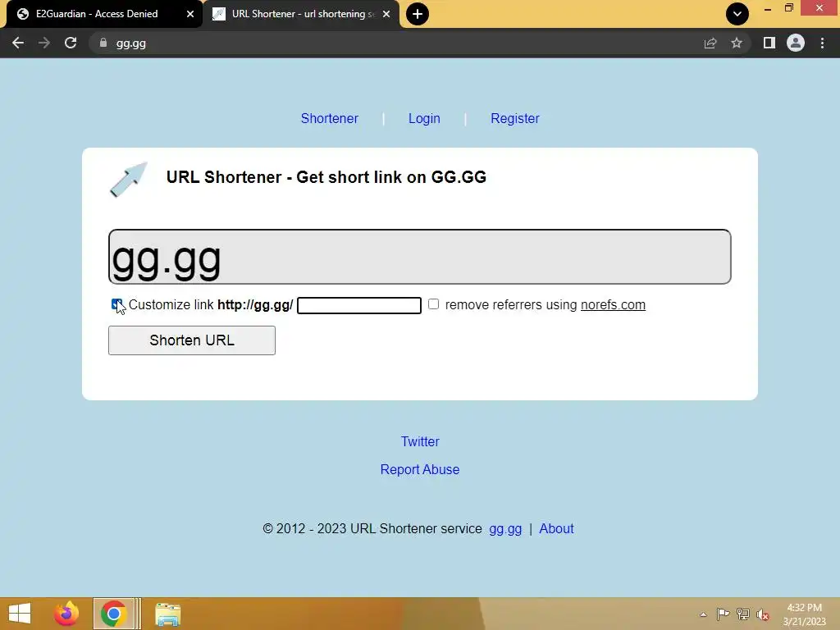The height and width of the screenshot is (630, 840).
Task: Reload the gg.gg page
Action: pos(71,43)
